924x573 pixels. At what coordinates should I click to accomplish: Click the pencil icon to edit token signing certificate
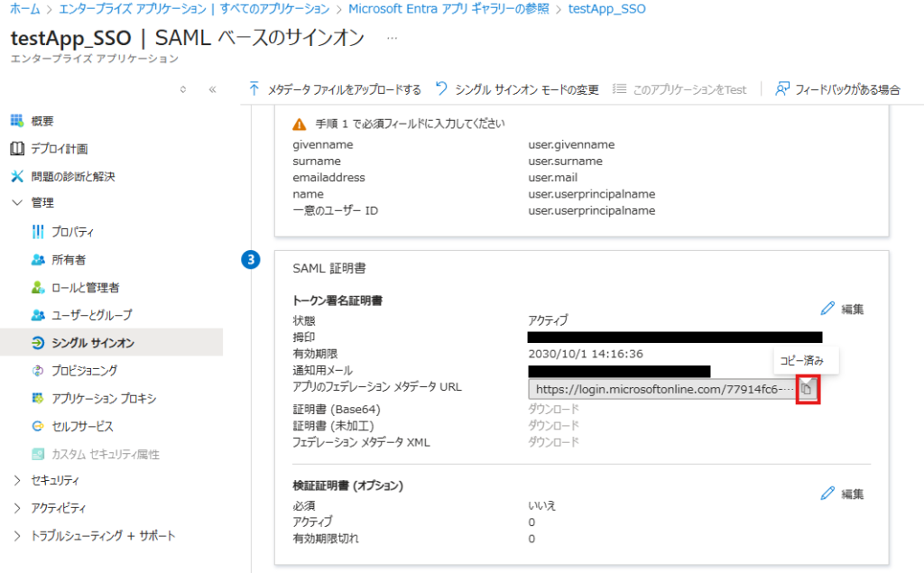[827, 309]
